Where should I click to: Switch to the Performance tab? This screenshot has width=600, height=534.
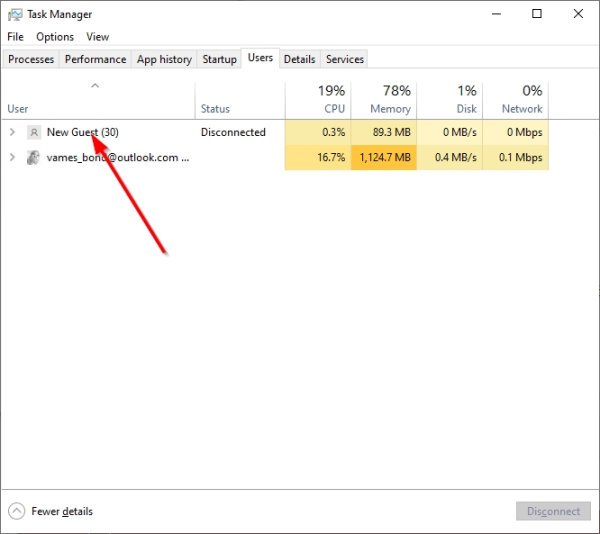tap(95, 59)
